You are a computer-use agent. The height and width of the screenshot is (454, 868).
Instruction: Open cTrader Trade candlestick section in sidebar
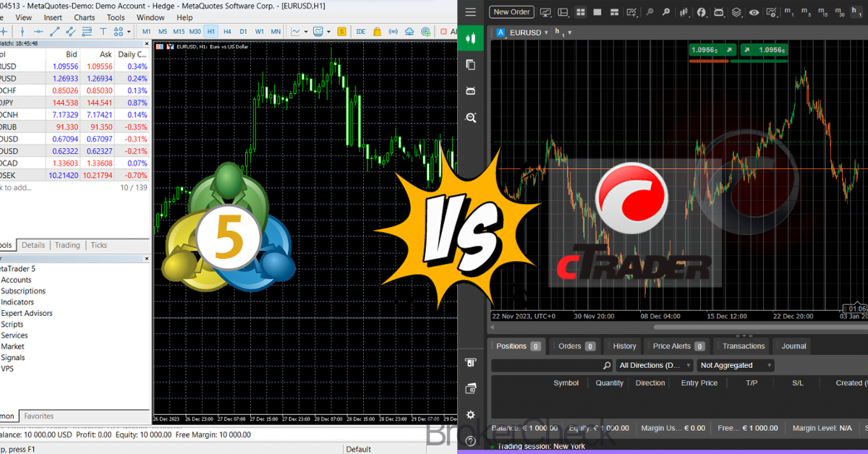pos(471,38)
